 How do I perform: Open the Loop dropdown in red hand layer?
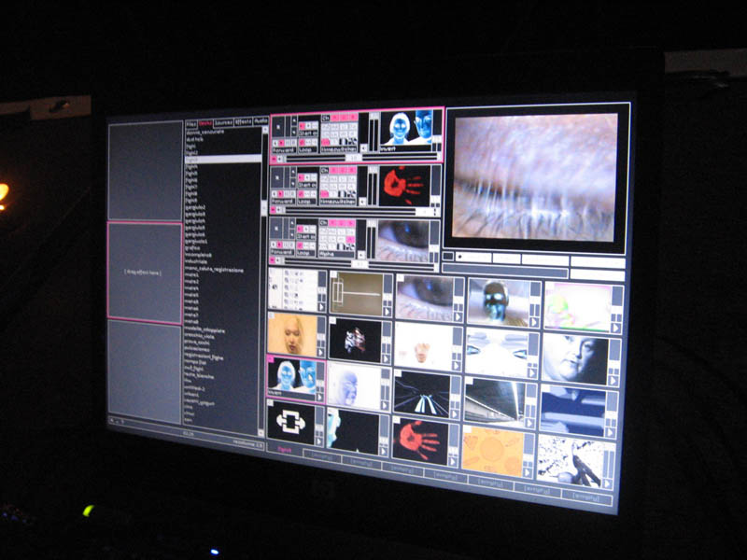point(307,202)
